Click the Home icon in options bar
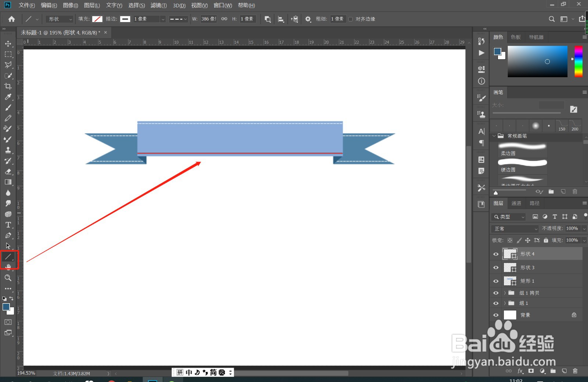This screenshot has height=382, width=588. [11, 19]
